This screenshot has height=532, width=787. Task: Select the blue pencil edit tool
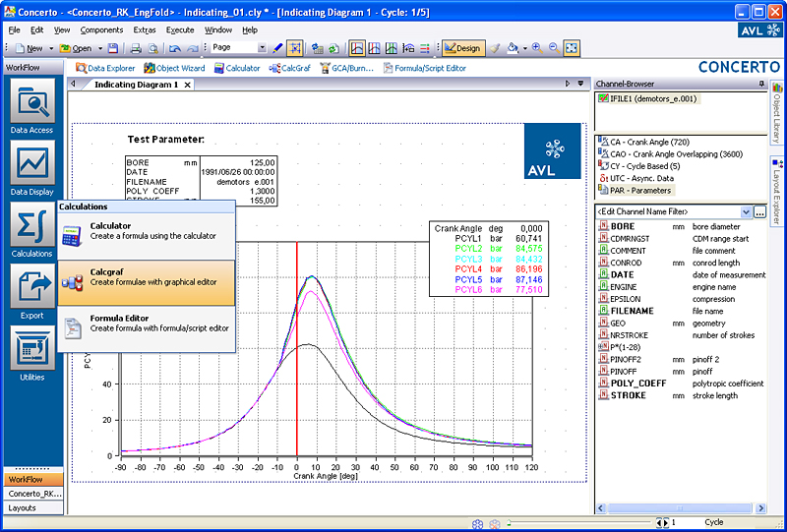277,48
